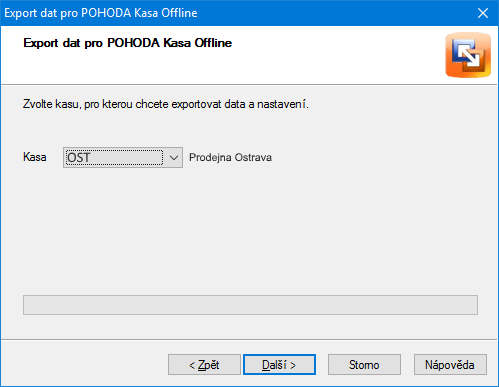This screenshot has height=387, width=499.
Task: Click the Prodejna Ostrava label
Action: (230, 157)
